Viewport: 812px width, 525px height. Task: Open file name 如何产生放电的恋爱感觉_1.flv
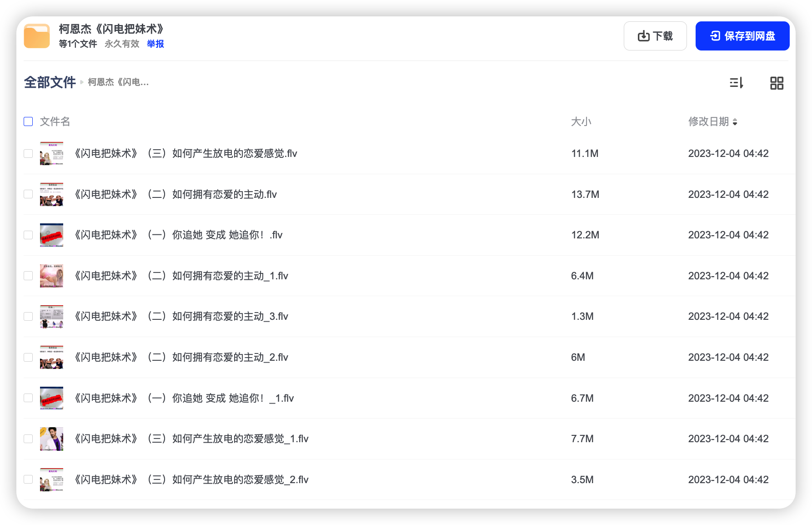pyautogui.click(x=191, y=439)
